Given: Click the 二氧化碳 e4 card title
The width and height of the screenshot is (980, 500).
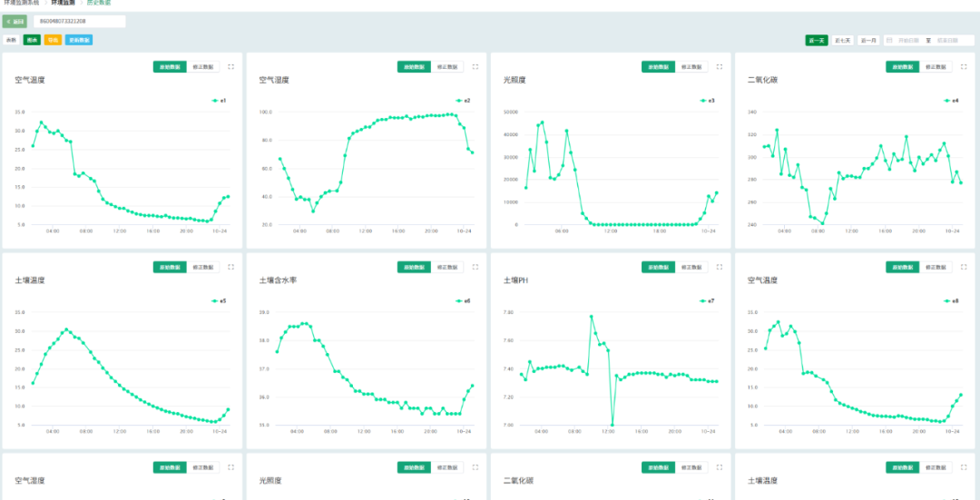Looking at the screenshot, I should click(762, 81).
